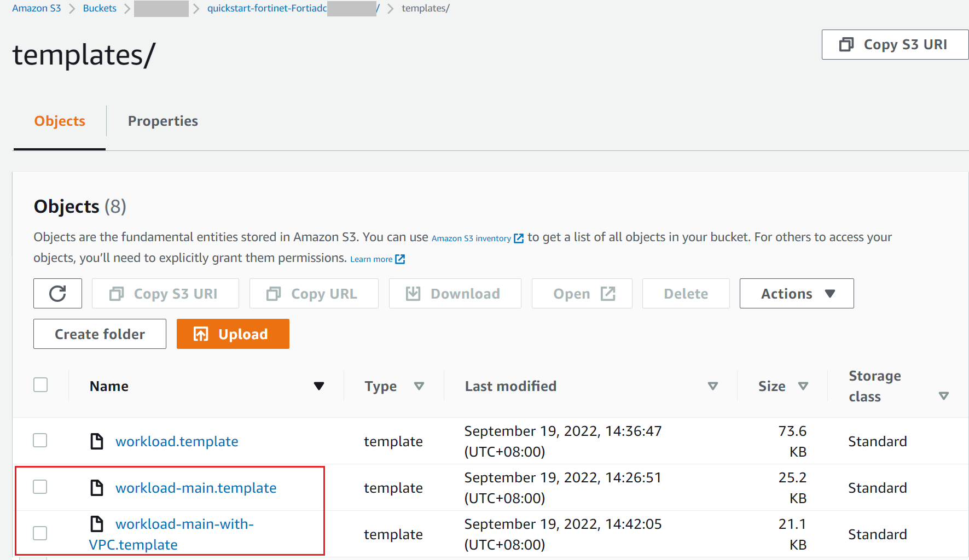
Task: Click the refresh objects icon button
Action: coord(57,294)
